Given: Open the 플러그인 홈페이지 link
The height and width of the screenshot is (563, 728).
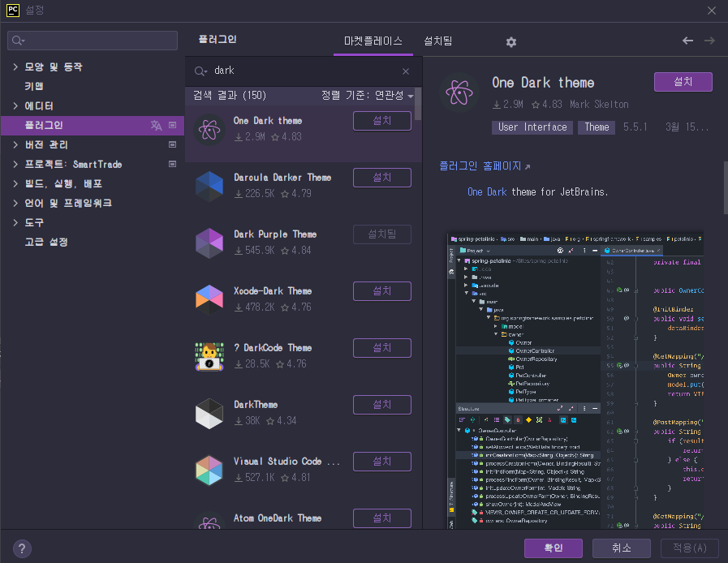Looking at the screenshot, I should (480, 166).
